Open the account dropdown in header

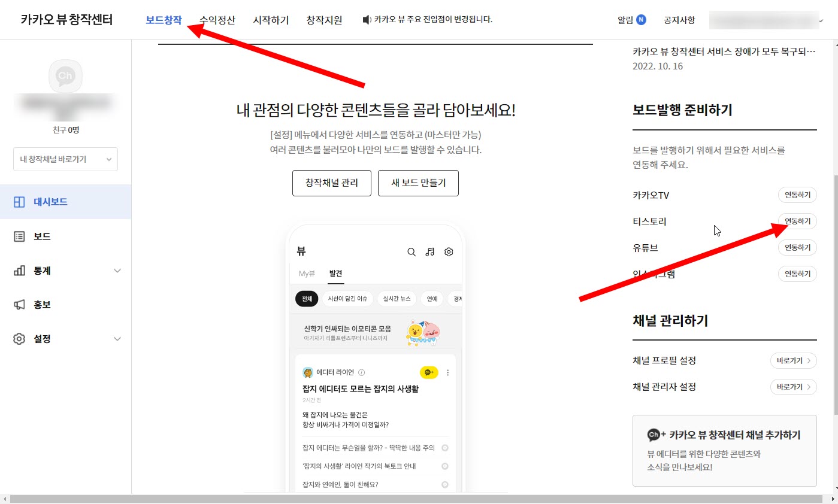click(766, 20)
